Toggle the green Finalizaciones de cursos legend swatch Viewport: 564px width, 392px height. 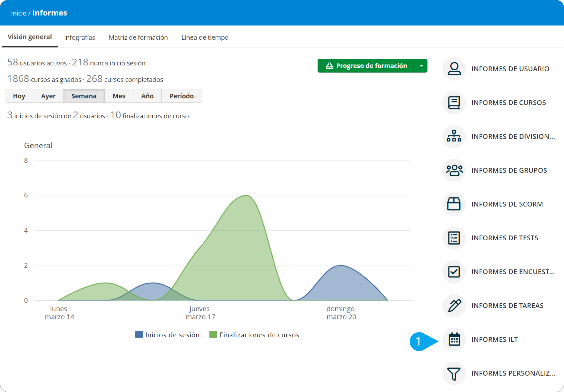tap(213, 334)
